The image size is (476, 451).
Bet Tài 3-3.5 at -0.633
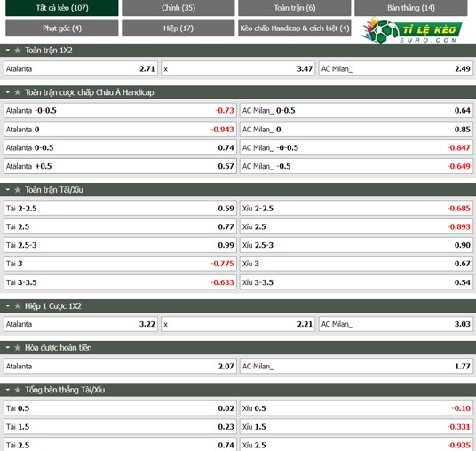click(x=120, y=282)
